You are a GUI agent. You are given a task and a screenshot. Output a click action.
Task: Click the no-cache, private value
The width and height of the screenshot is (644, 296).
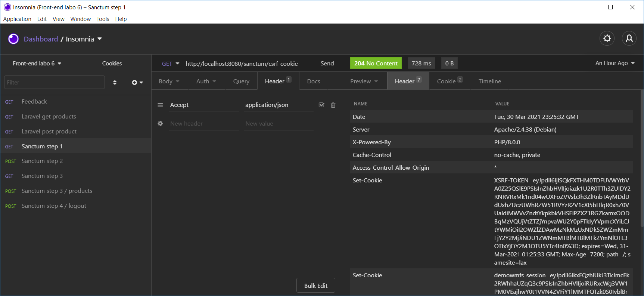(x=517, y=155)
